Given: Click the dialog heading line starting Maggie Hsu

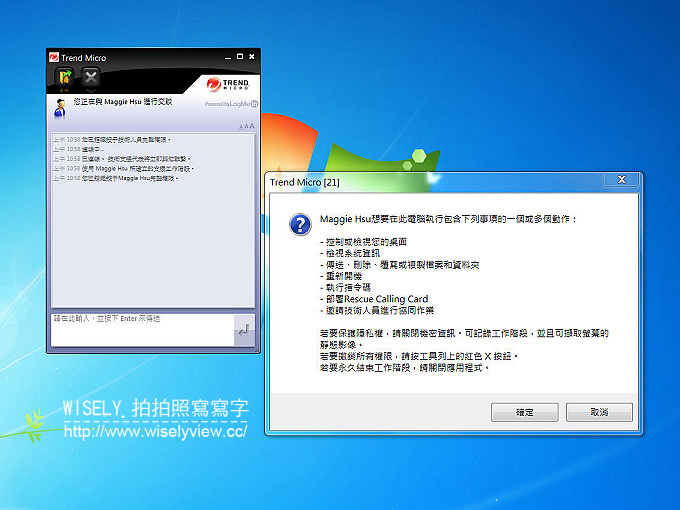Looking at the screenshot, I should click(x=448, y=219).
